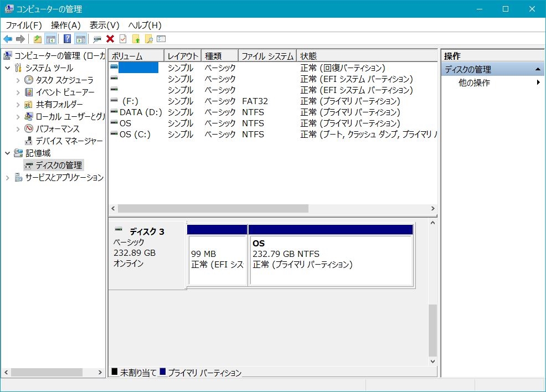Image resolution: width=546 pixels, height=392 pixels.
Task: Expand the タスク スケジューラ node
Action: (x=18, y=80)
